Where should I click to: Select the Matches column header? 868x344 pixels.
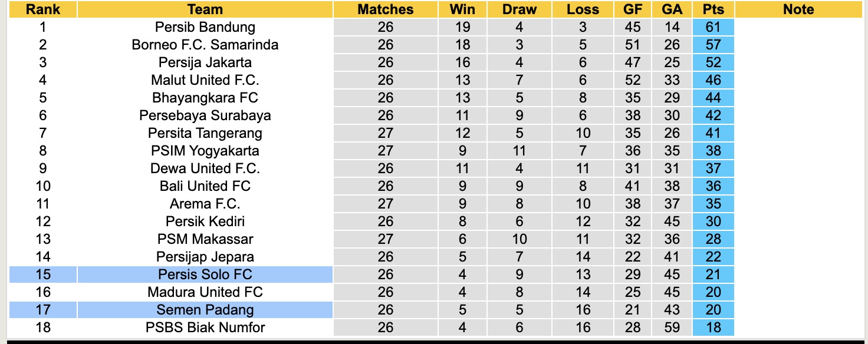coord(386,9)
